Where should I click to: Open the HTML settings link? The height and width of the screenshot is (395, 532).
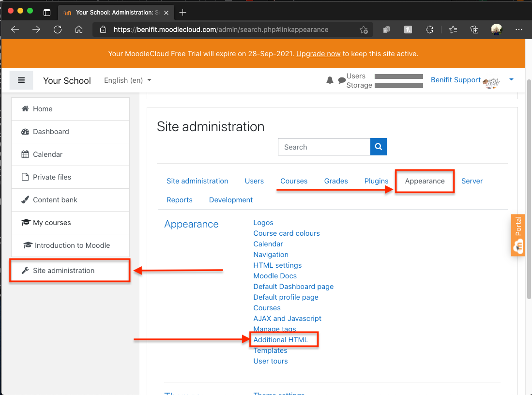(x=277, y=265)
